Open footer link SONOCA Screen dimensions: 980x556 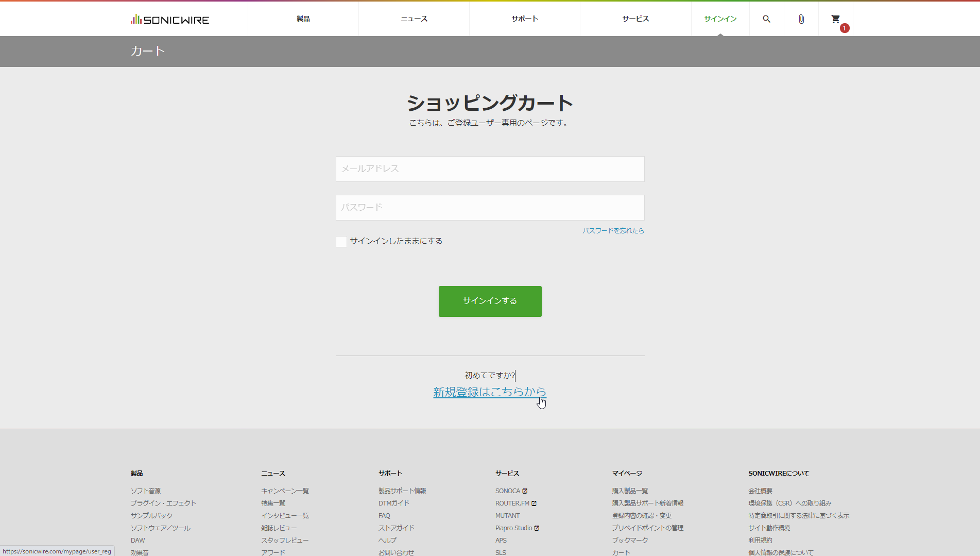tap(508, 491)
